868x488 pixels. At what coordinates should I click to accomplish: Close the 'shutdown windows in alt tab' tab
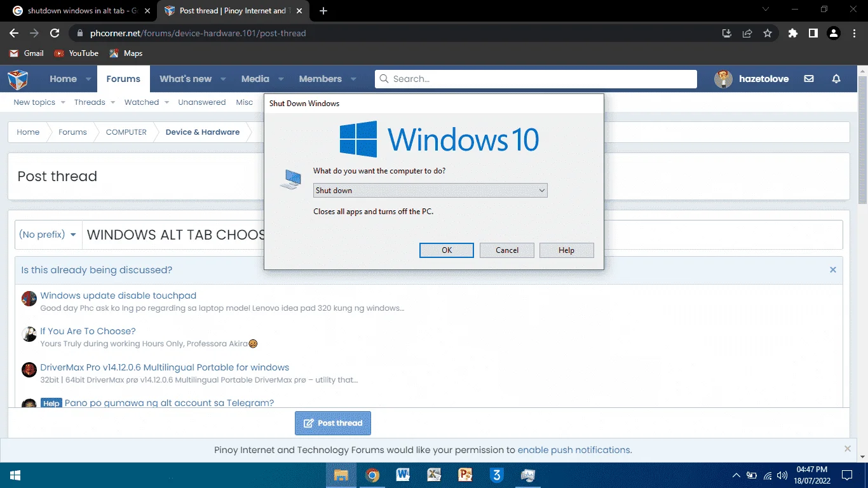coord(147,11)
